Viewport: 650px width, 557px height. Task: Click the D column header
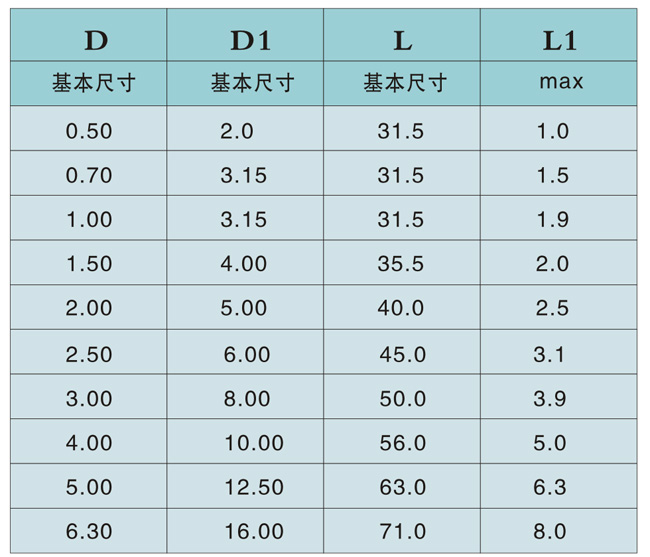coord(95,40)
